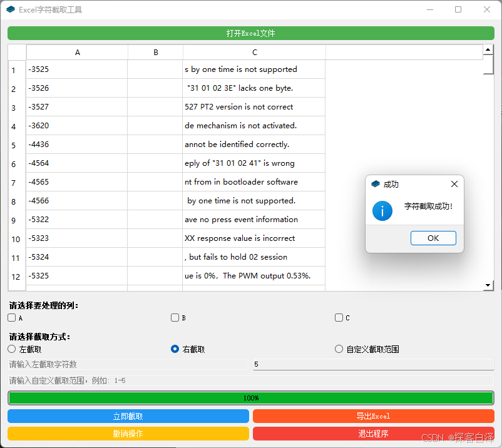Click cell containing -4565

[x=77, y=181]
